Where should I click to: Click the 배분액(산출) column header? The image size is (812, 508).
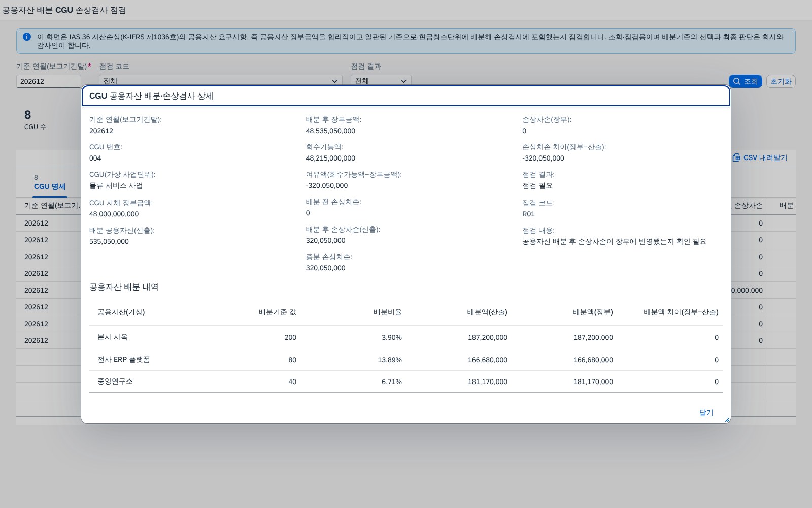(487, 312)
